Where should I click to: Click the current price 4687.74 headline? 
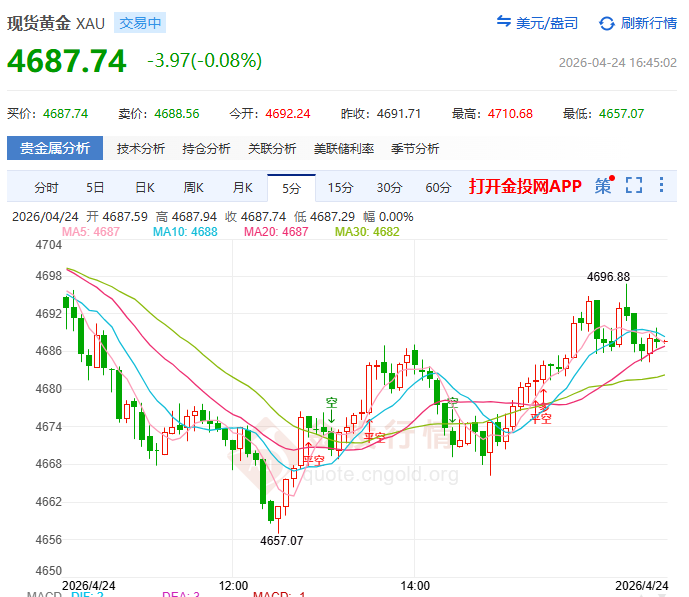point(67,61)
